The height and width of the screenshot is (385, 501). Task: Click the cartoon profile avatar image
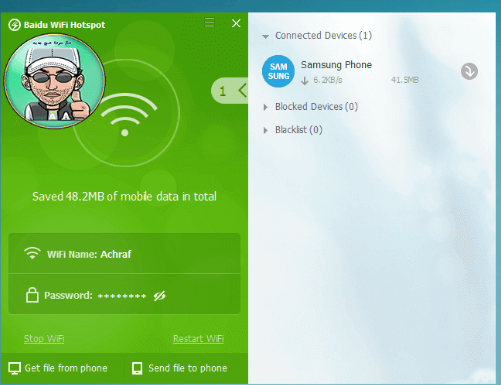click(54, 81)
